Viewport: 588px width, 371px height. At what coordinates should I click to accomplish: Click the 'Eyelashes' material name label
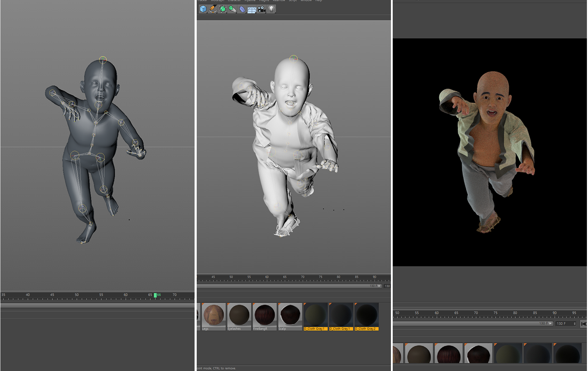pos(234,329)
